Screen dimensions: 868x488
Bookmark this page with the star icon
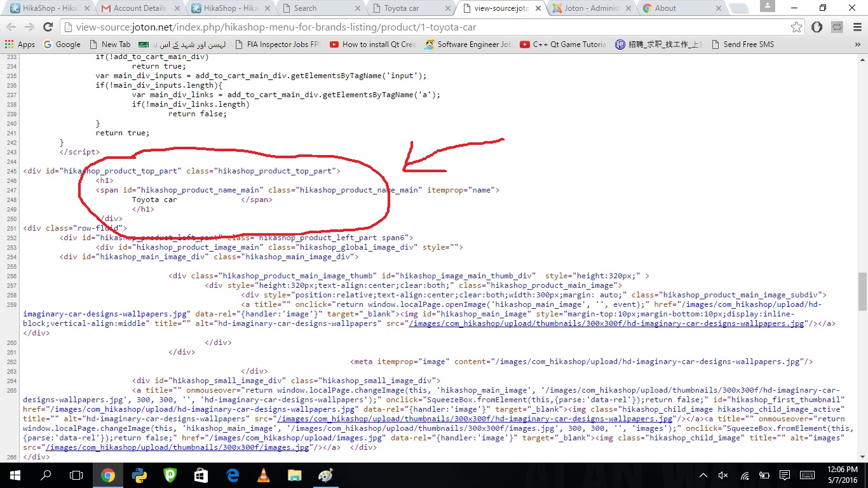click(796, 27)
